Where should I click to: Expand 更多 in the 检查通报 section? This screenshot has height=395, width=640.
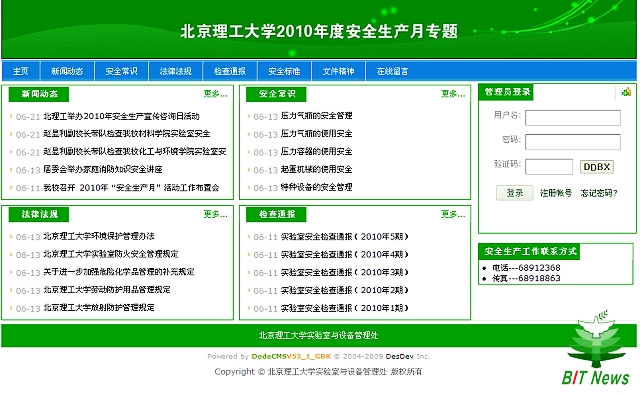(453, 214)
